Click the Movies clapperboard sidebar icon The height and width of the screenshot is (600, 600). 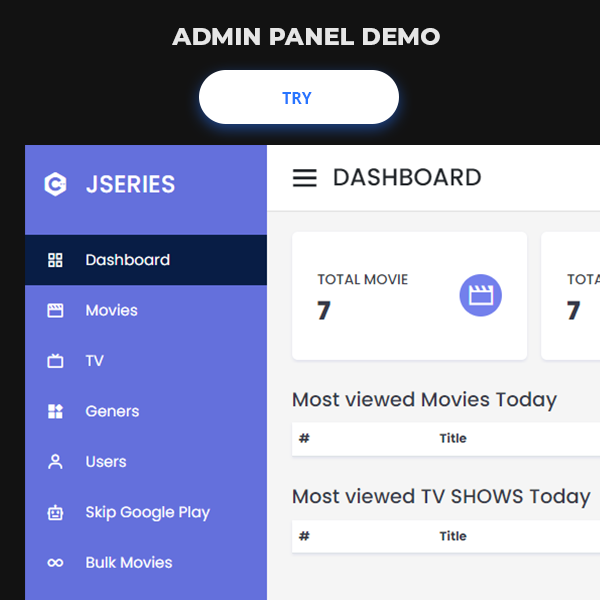click(55, 310)
